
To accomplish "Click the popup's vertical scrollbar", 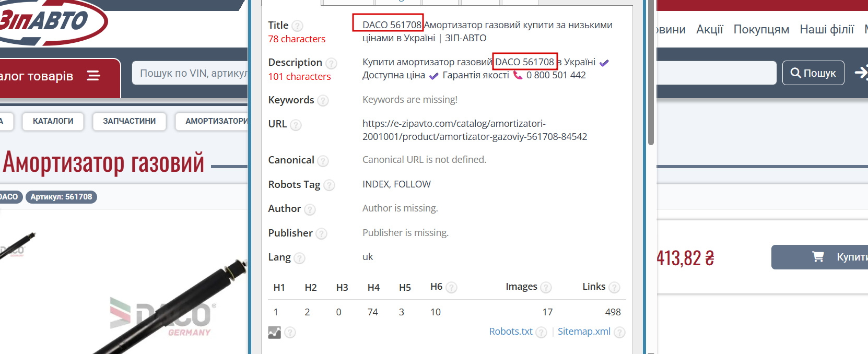I will point(651,73).
